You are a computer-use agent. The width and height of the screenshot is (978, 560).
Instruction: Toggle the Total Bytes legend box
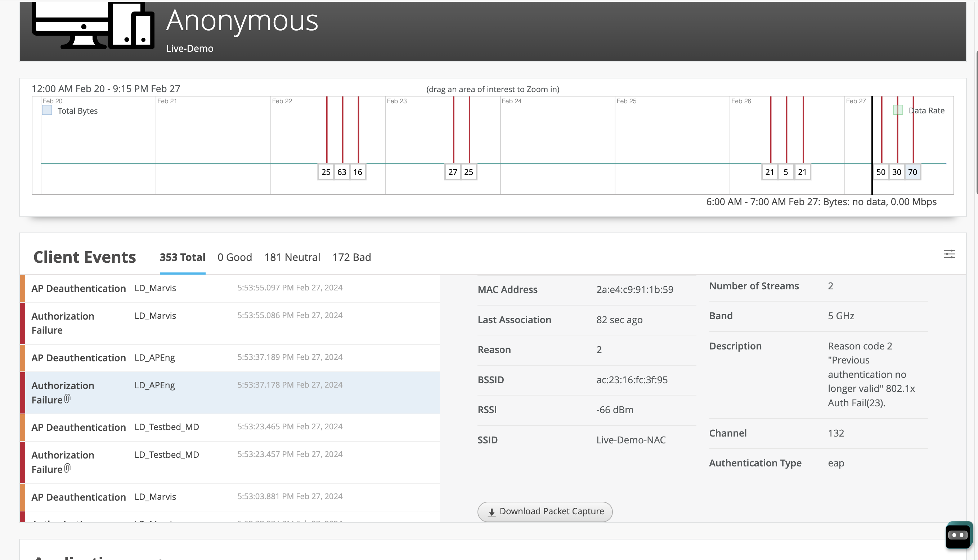47,110
